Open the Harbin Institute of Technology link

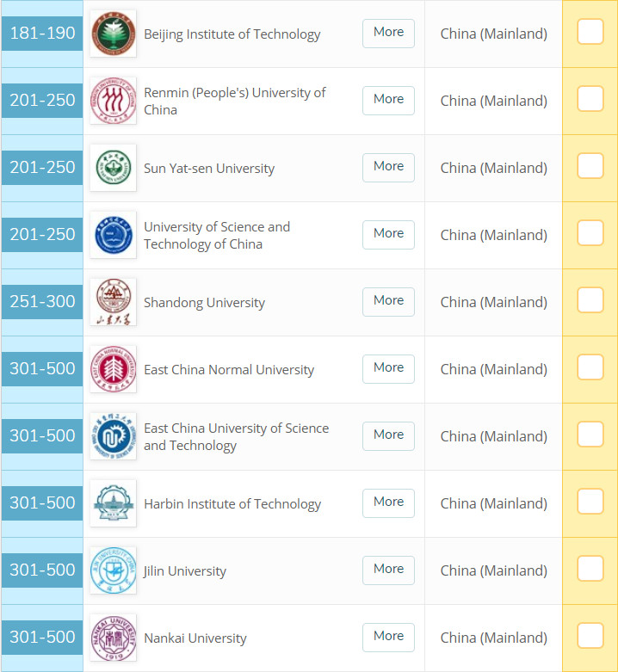pos(232,504)
